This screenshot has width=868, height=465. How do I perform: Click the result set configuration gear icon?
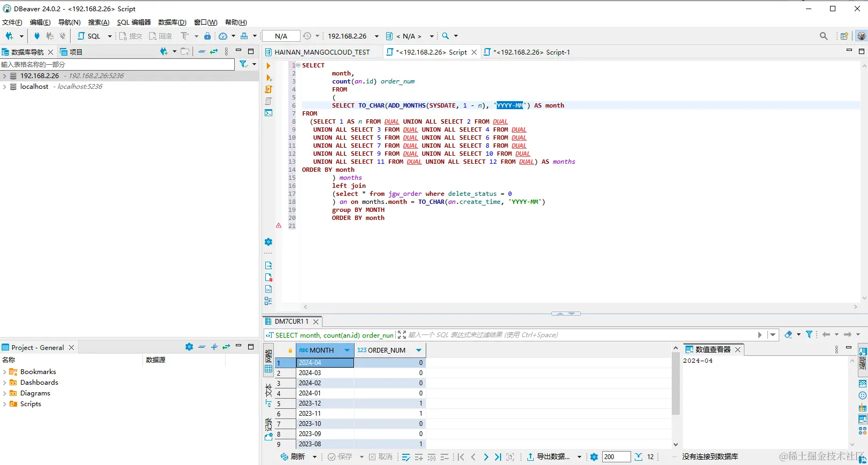[594, 456]
